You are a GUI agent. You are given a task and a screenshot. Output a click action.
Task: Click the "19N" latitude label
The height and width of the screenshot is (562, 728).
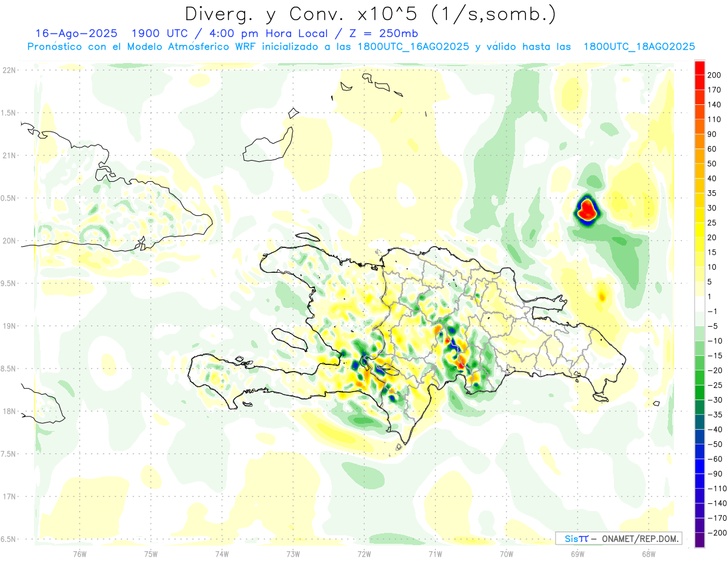tap(8, 326)
